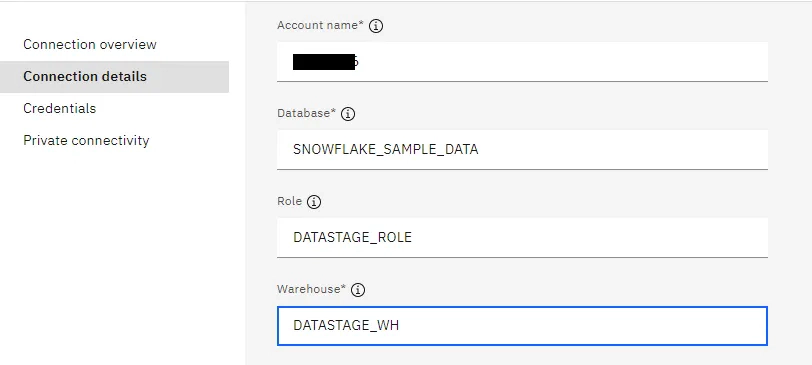Click the Role field label text
The height and width of the screenshot is (365, 812).
click(x=289, y=201)
